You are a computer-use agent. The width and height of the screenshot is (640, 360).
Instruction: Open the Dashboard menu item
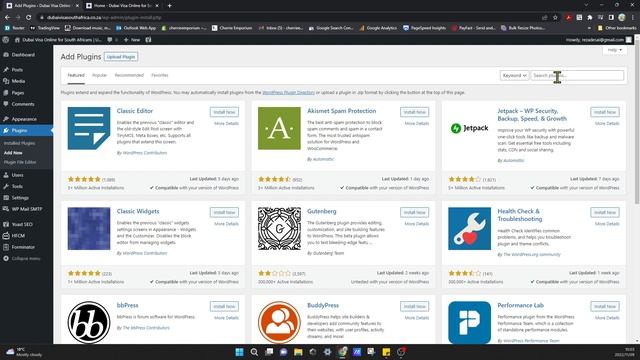tap(23, 55)
